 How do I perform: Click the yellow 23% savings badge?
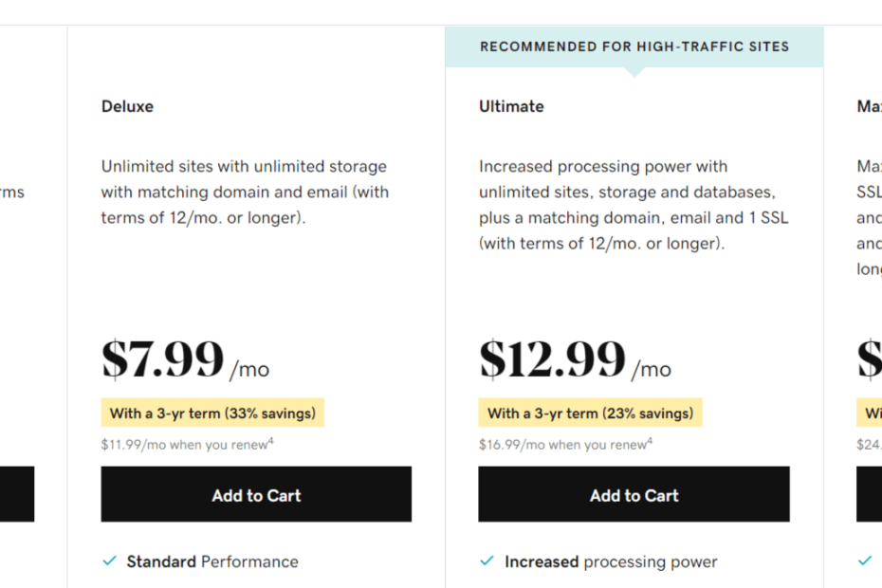[590, 412]
